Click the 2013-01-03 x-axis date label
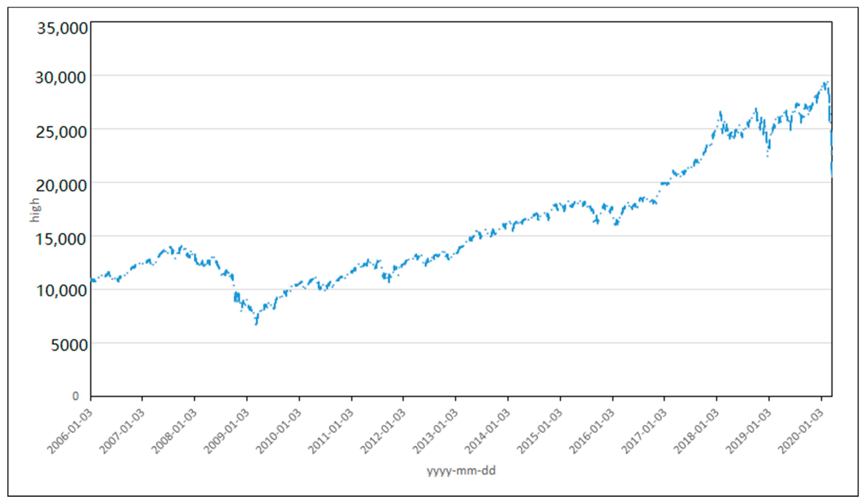 (x=435, y=432)
